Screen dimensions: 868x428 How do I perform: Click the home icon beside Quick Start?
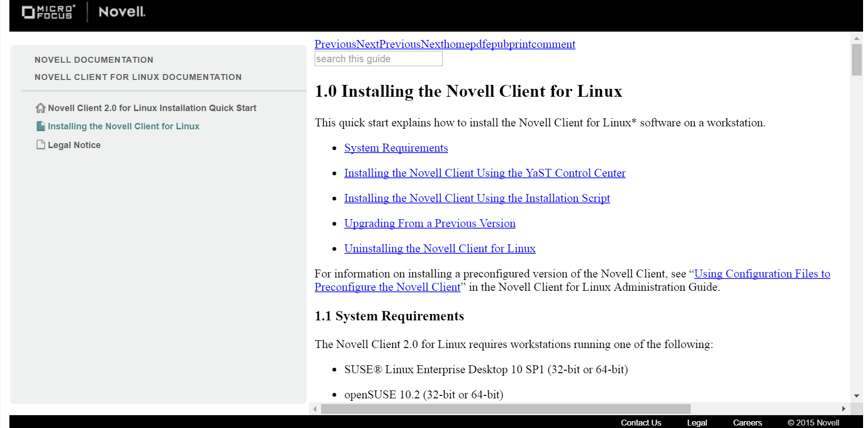(x=41, y=108)
